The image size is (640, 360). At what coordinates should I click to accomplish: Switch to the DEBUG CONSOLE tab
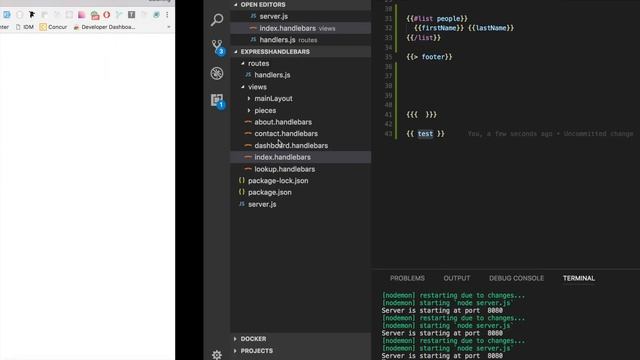[516, 278]
